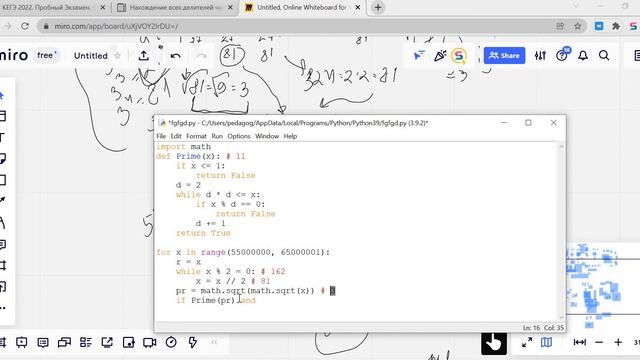Viewport: 640px width, 360px height.
Task: Open the Options menu in IDLE
Action: pos(239,136)
